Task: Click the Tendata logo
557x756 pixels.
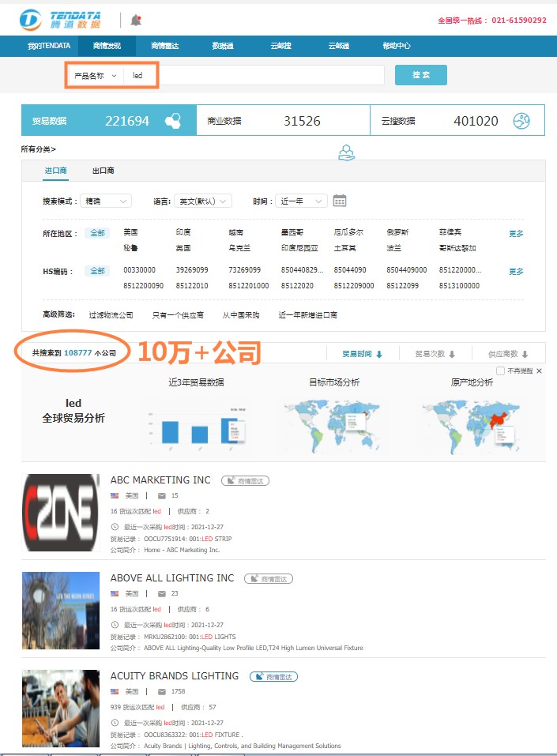Action: click(60, 20)
